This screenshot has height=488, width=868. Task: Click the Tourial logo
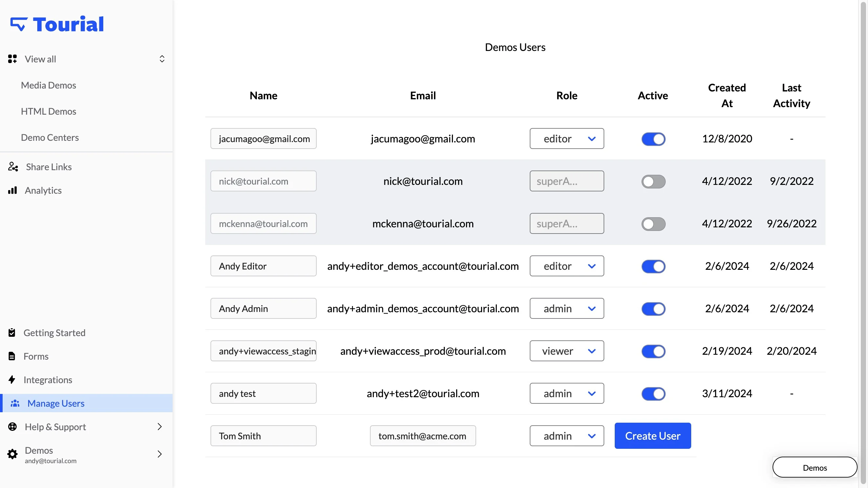57,24
